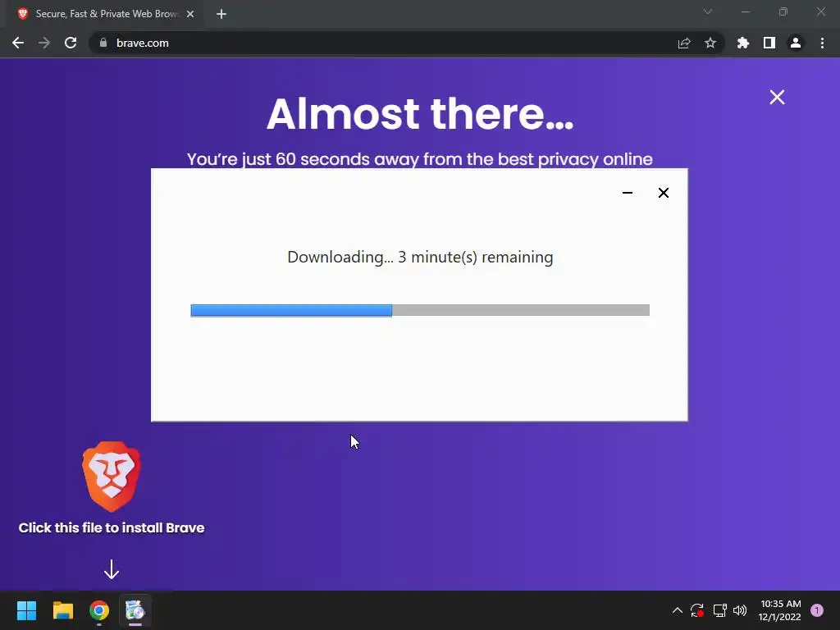This screenshot has height=630, width=840.
Task: Restore down the Chrome window
Action: coord(783,11)
